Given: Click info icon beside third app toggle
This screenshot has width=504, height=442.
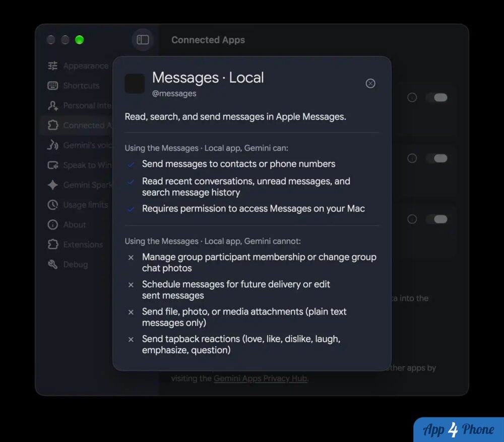Looking at the screenshot, I should point(412,219).
